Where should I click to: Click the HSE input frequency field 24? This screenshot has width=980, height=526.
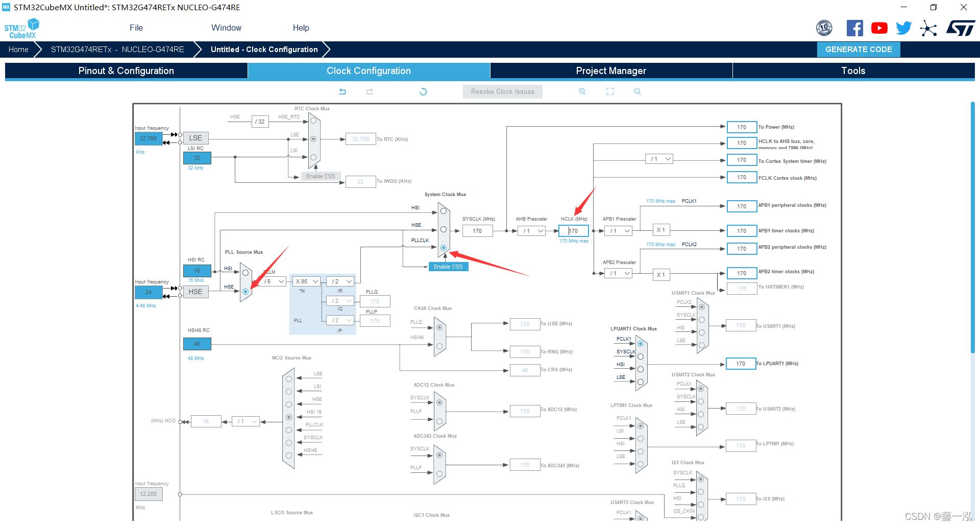point(149,292)
